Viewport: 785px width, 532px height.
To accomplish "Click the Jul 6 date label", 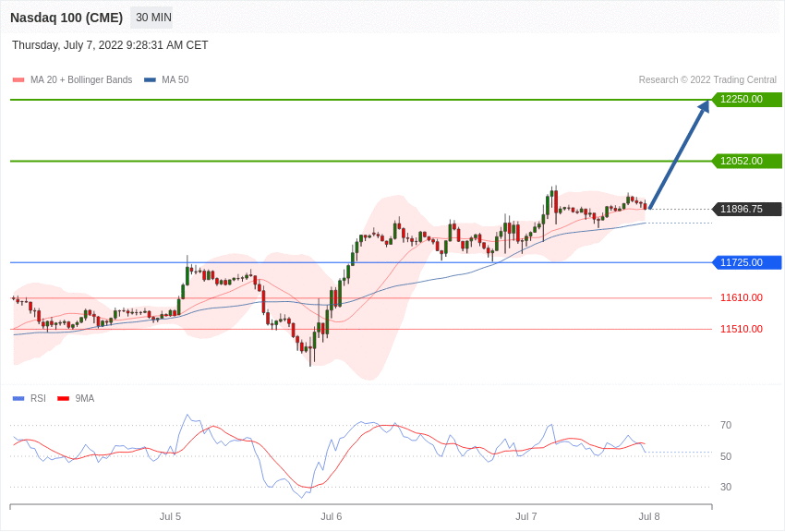I will [x=332, y=516].
